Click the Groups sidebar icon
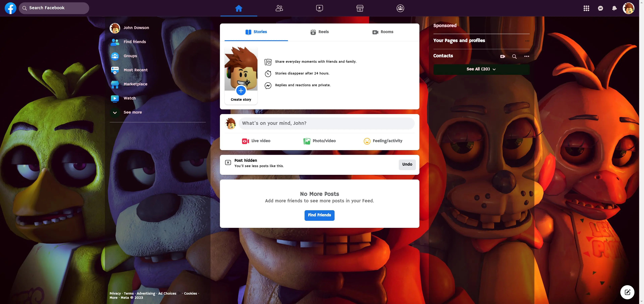Viewport: 644px width, 304px height. click(115, 56)
